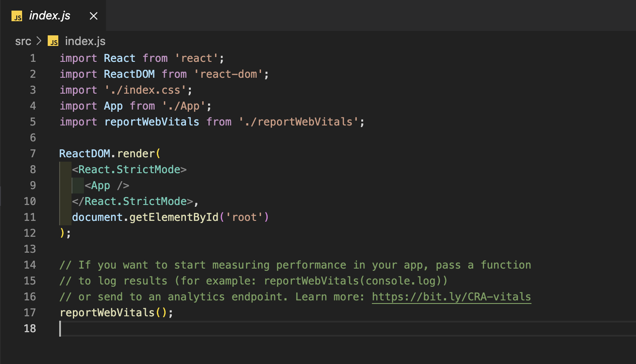Click the './reportWebVitals' string on line 5
Screen dimensions: 636x364
tap(299, 122)
